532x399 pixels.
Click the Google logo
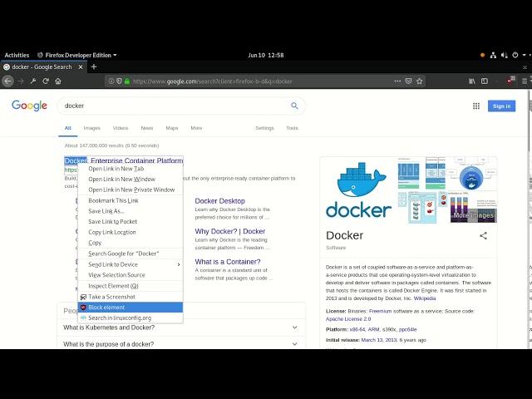click(29, 106)
